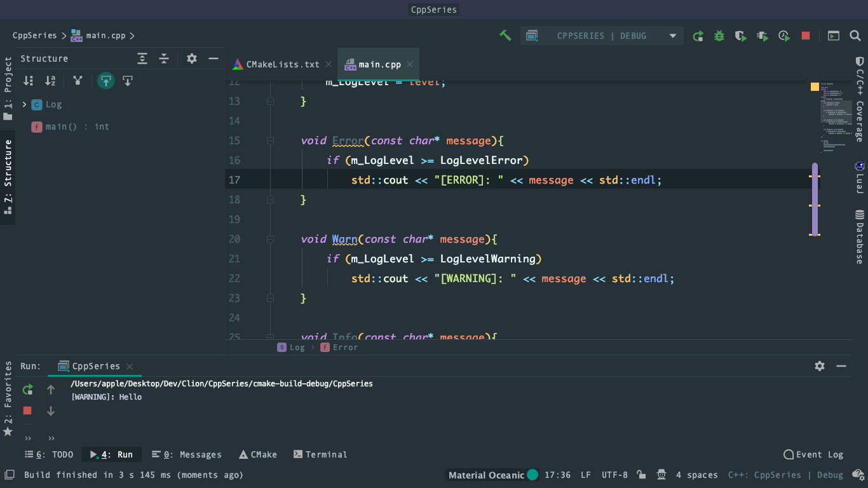Click main.cpp in the navigation bar
Screen dimensions: 868x488
(98, 36)
